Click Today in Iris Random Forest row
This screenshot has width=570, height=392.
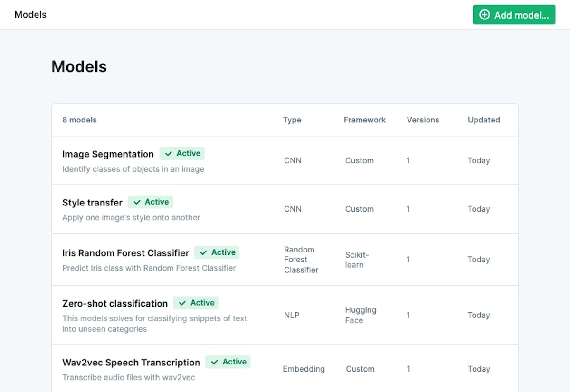tap(479, 260)
